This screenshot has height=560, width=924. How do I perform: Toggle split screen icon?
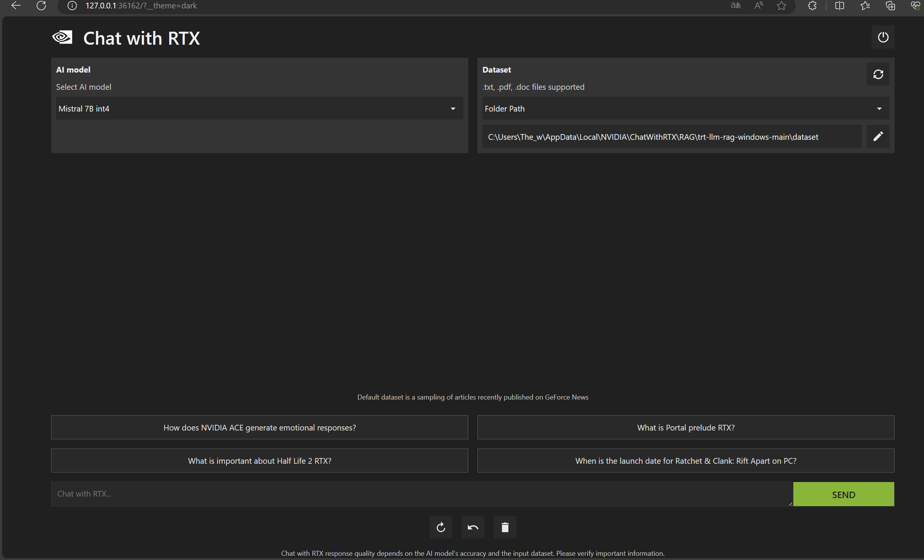[x=840, y=5]
